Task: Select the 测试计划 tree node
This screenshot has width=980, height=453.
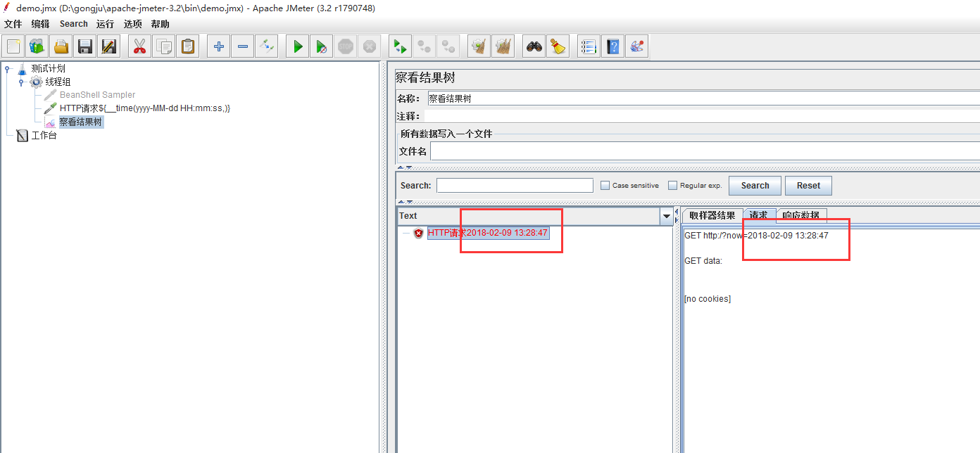Action: click(x=48, y=69)
